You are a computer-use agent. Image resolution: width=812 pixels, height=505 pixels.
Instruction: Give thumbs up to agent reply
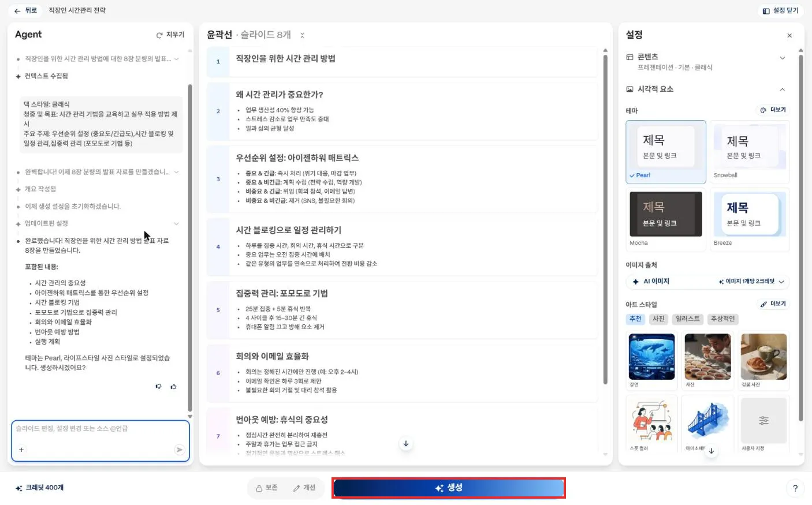click(174, 387)
